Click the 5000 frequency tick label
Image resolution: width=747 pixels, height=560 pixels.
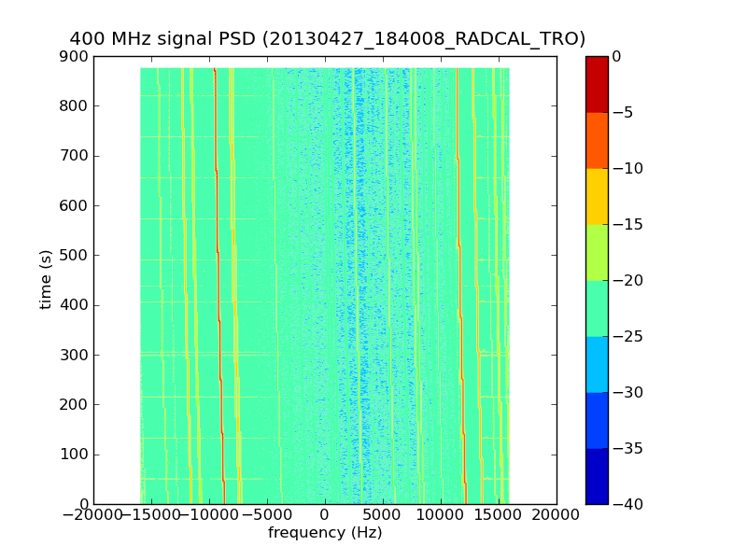(383, 515)
